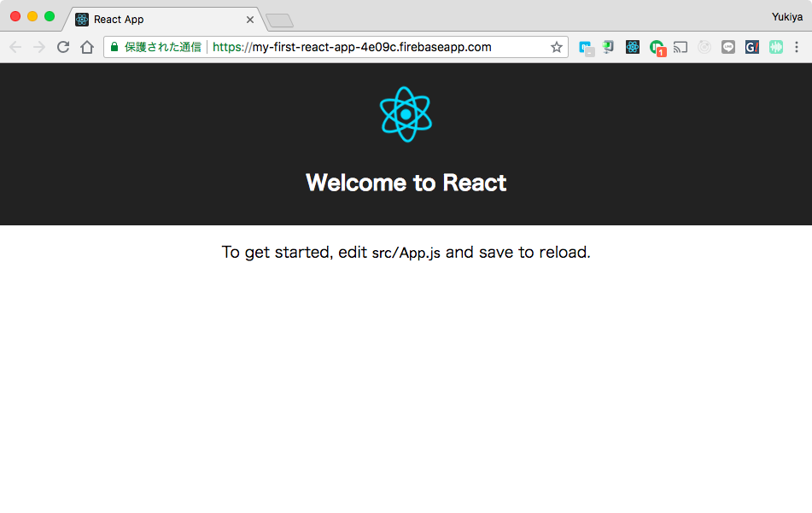Open the LINE extension icon
The width and height of the screenshot is (812, 513).
[728, 47]
